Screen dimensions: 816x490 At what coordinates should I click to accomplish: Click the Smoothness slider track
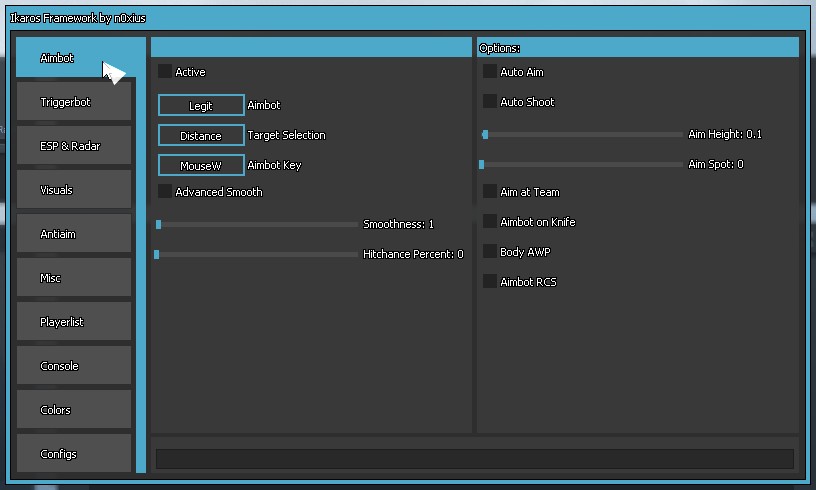[257, 225]
